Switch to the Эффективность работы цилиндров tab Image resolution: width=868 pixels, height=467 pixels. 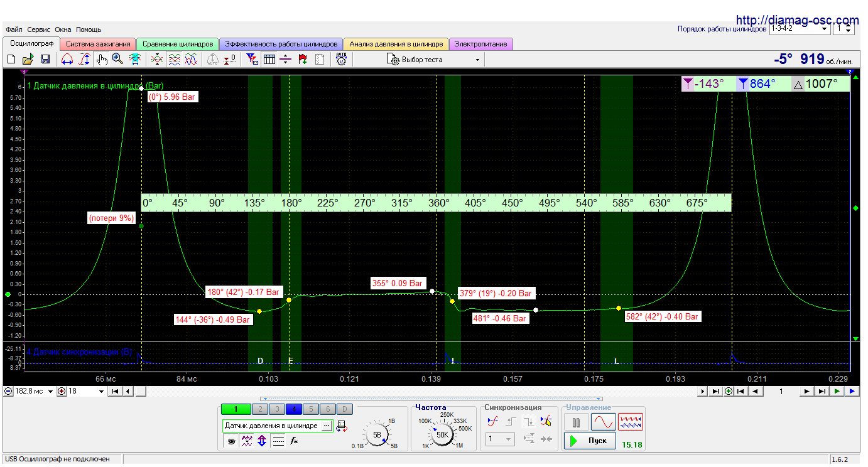(281, 44)
